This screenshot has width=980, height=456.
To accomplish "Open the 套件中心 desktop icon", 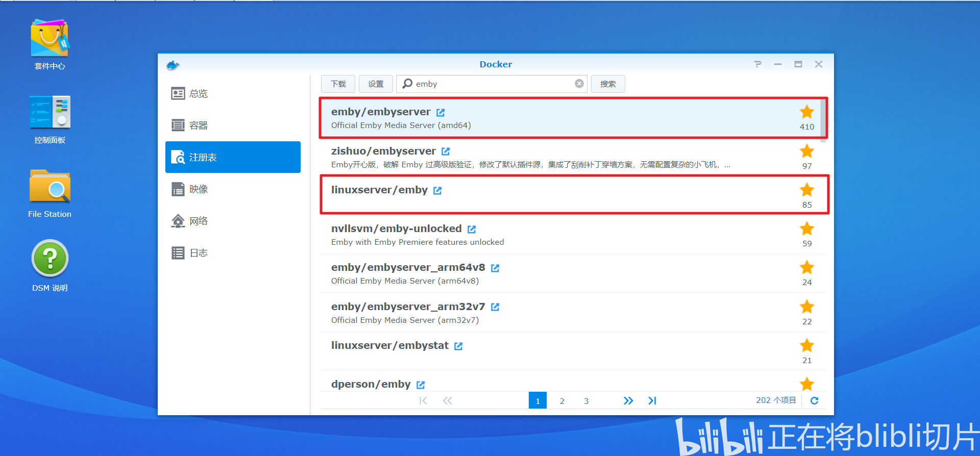I will tap(50, 45).
